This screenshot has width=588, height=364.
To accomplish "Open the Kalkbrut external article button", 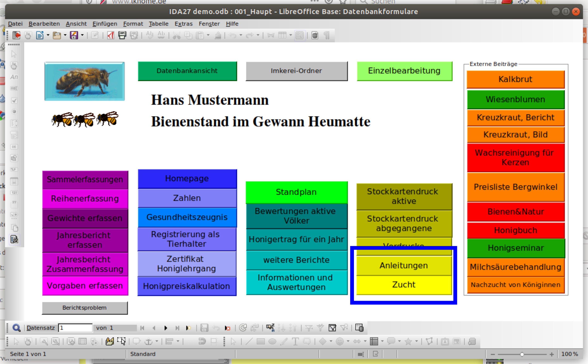I will click(x=516, y=79).
